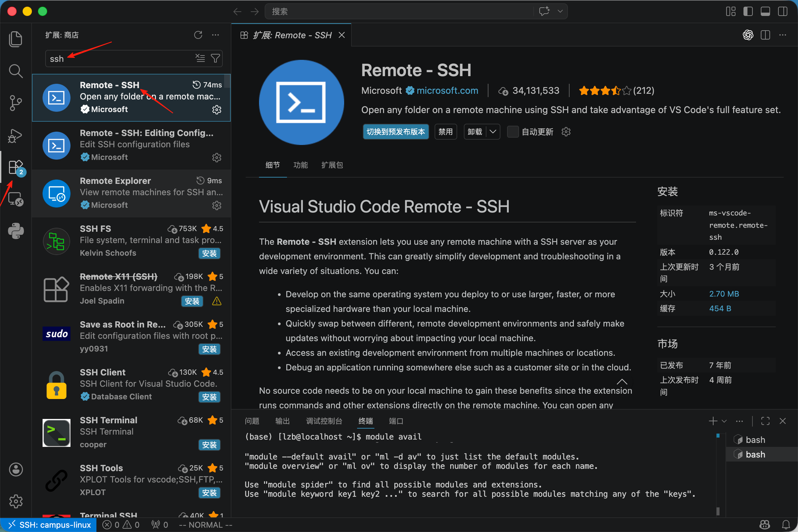
Task: Refresh the extensions marketplace list
Action: (198, 35)
